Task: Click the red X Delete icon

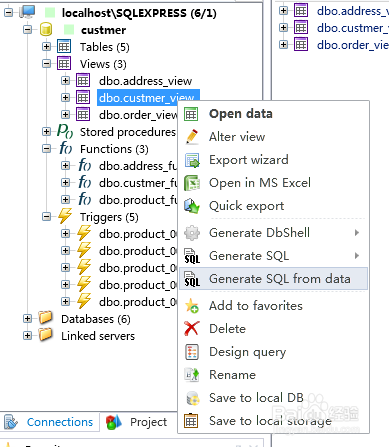Action: [192, 329]
